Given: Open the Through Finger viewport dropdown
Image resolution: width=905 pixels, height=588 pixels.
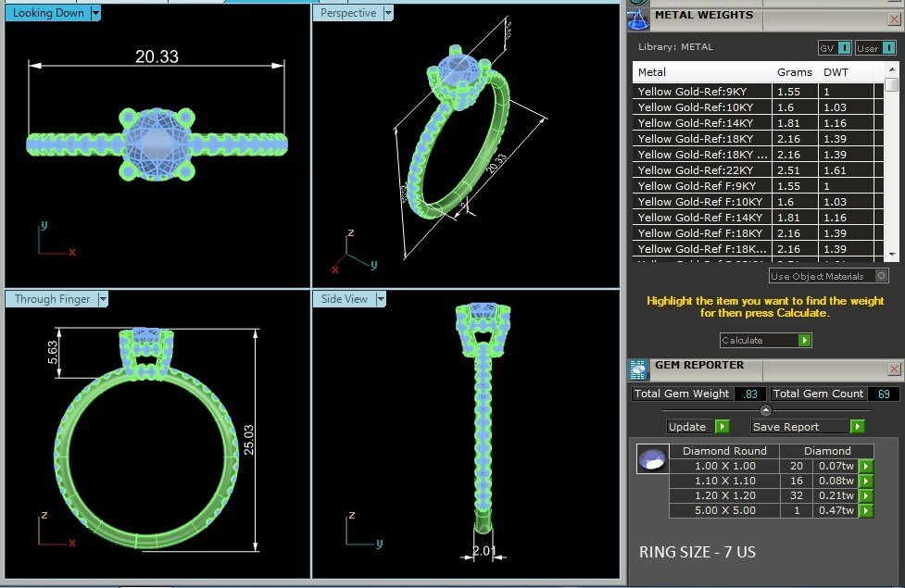Looking at the screenshot, I should pos(103,299).
